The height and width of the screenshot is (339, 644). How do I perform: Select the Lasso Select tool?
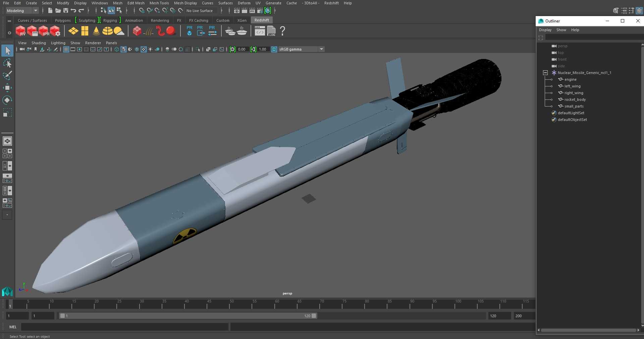(x=7, y=63)
